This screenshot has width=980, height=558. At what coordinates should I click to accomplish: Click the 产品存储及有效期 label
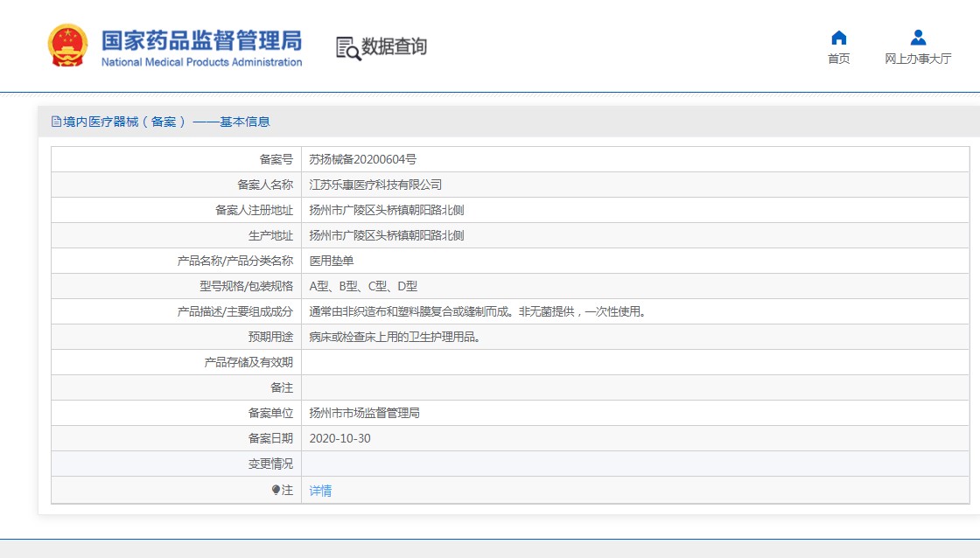click(x=248, y=362)
